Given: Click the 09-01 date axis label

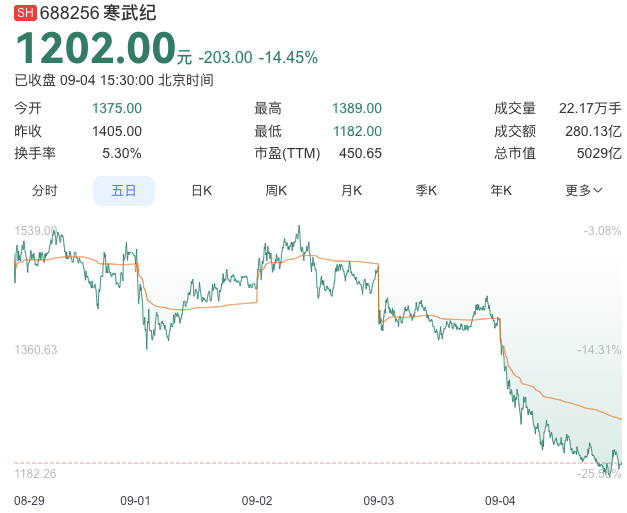Looking at the screenshot, I should pyautogui.click(x=135, y=500).
